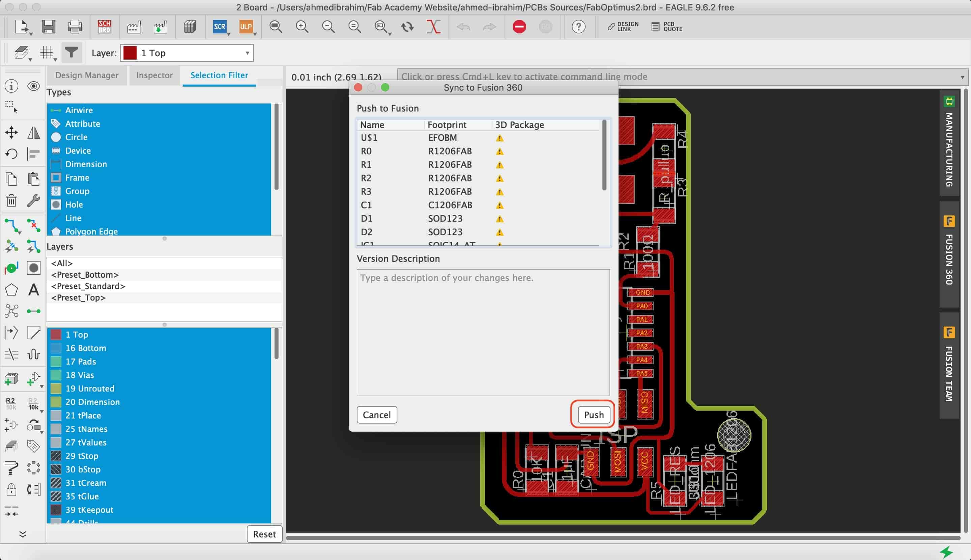Select the Add Component tool icon
The height and width of the screenshot is (560, 971).
(x=11, y=378)
